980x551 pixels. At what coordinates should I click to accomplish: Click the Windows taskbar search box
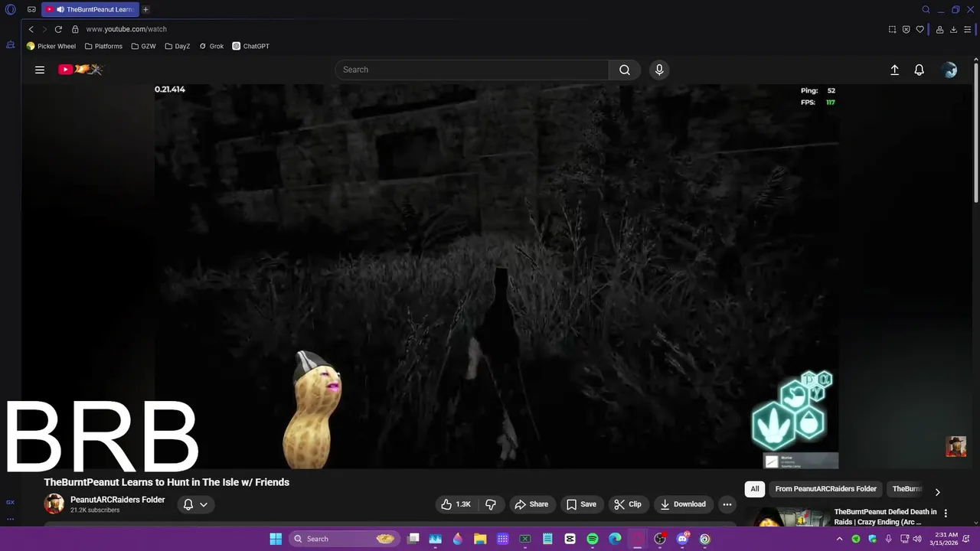click(x=343, y=539)
